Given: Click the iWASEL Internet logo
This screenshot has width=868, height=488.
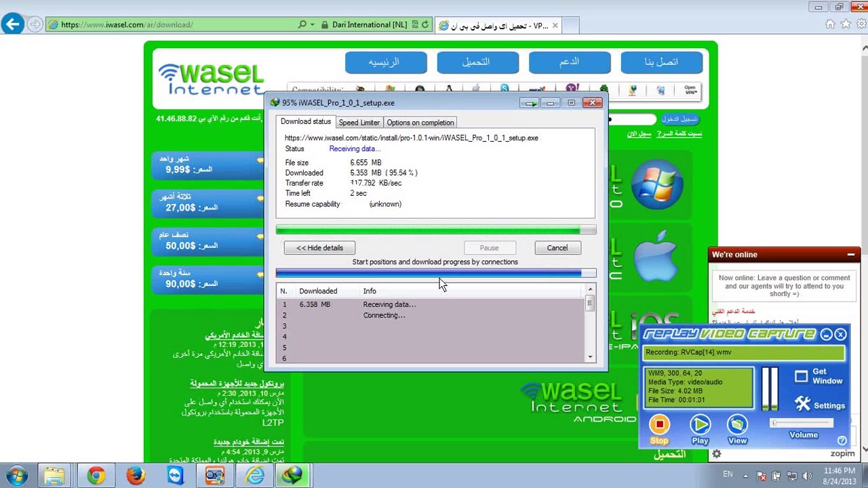Looking at the screenshot, I should pos(211,79).
